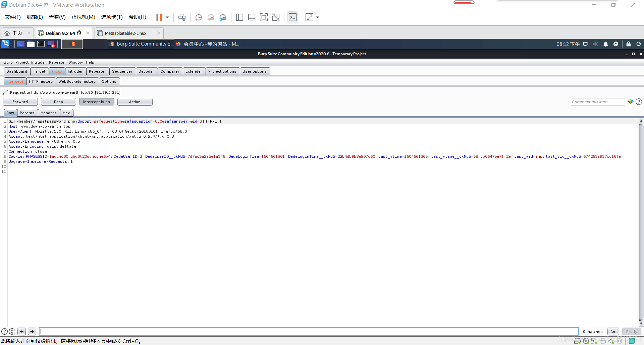Image resolution: width=644 pixels, height=345 pixels.
Task: Open the Comparer tab
Action: pyautogui.click(x=170, y=71)
